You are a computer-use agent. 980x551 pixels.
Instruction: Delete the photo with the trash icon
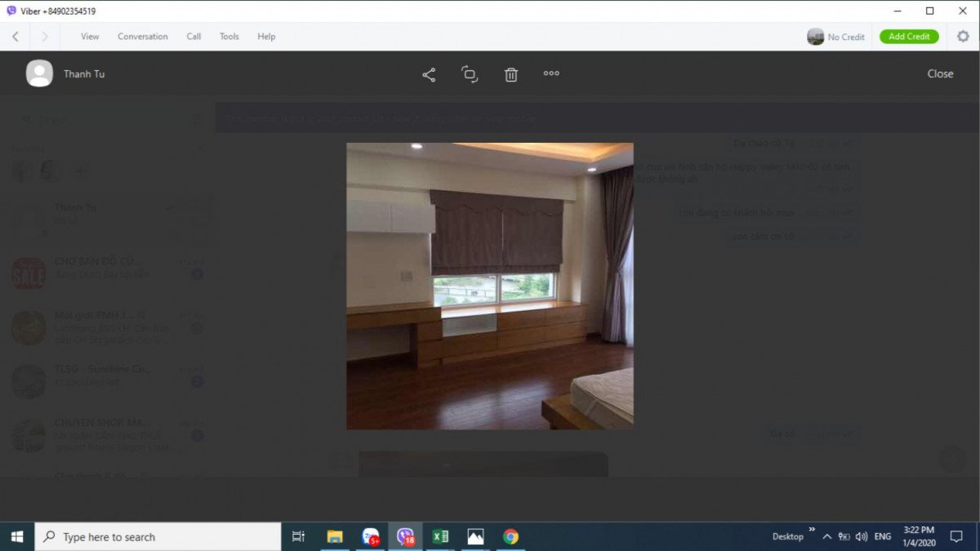[511, 74]
